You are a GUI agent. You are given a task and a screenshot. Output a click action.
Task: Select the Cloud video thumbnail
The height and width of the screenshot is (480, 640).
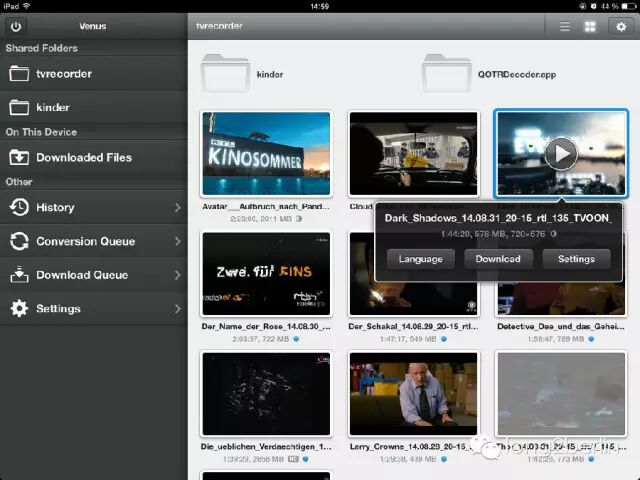[x=413, y=153]
